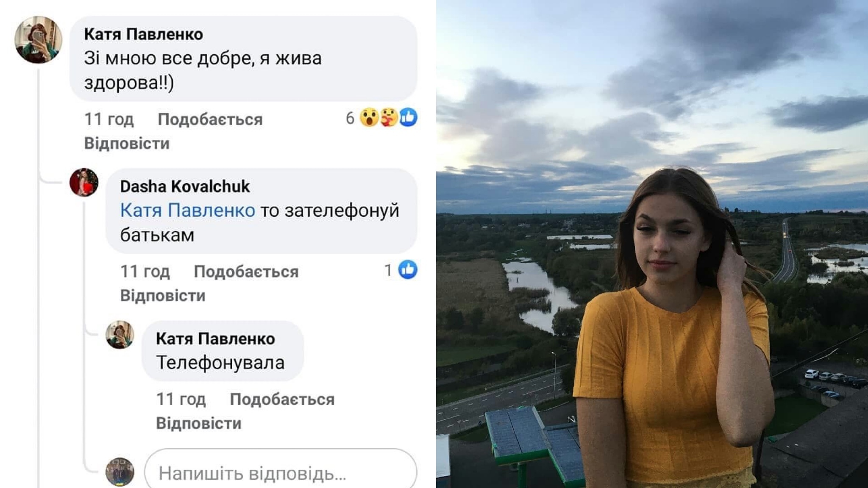Open Катя Павленко's top comment avatar

39,40
